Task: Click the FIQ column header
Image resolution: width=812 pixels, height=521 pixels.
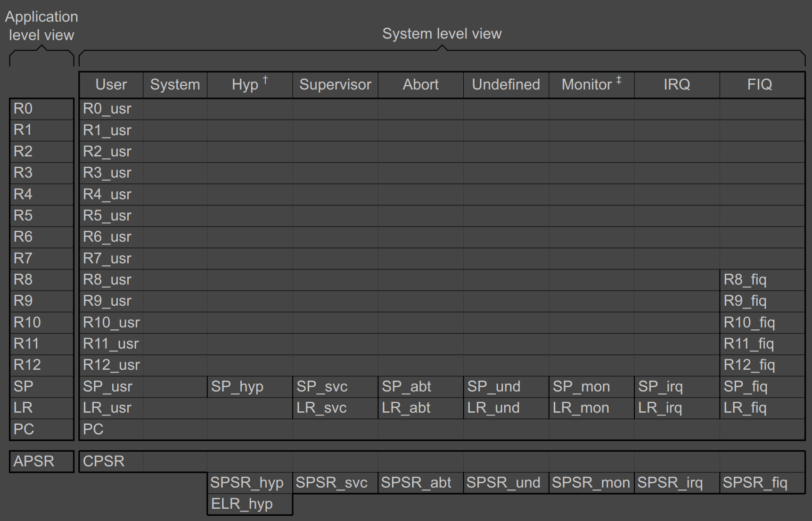Action: click(762, 85)
